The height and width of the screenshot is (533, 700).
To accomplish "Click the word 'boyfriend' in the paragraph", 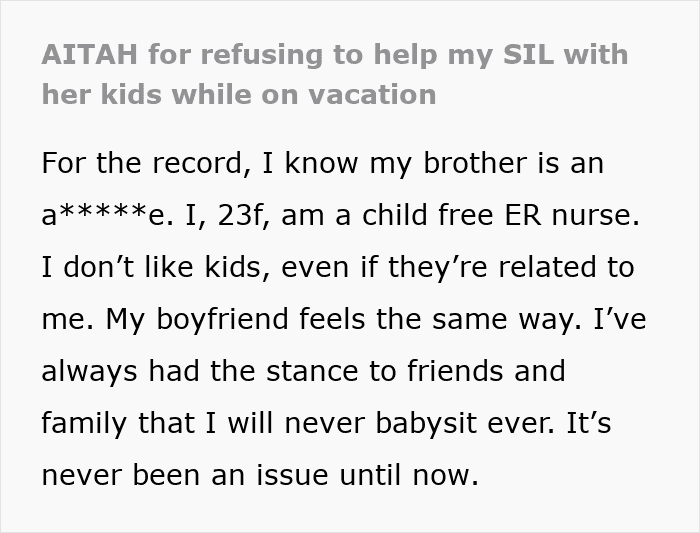I will (222, 320).
